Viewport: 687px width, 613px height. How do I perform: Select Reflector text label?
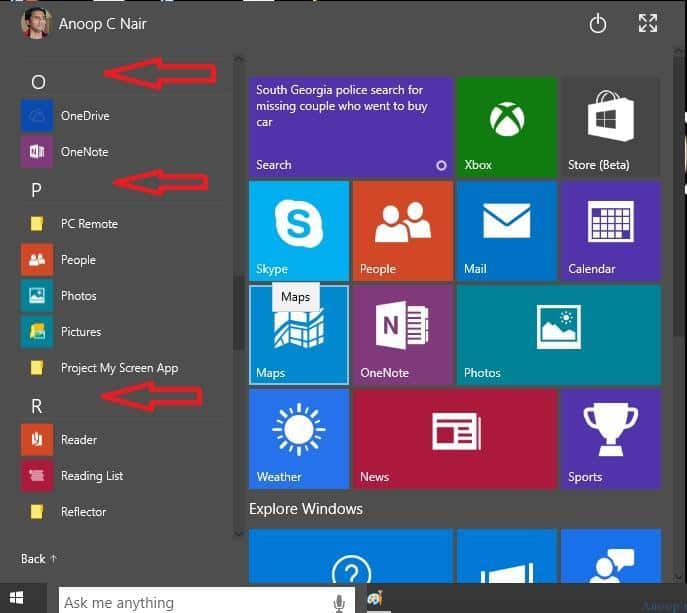[x=83, y=512]
